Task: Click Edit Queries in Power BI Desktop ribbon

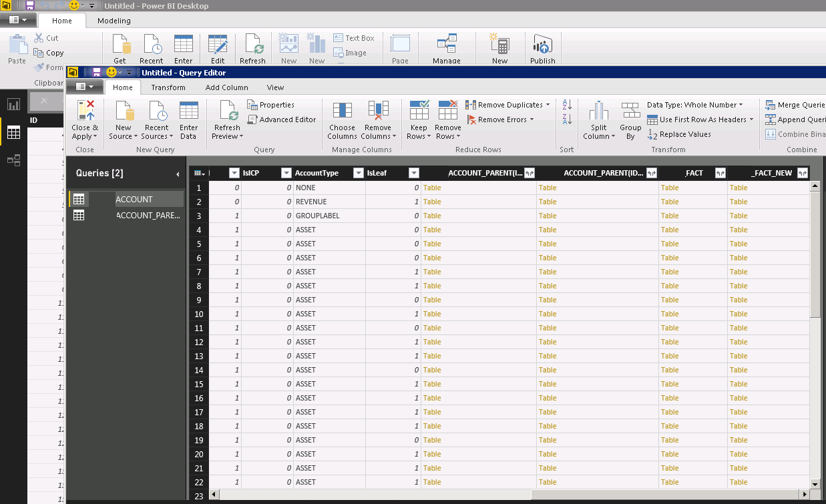Action: click(x=218, y=49)
